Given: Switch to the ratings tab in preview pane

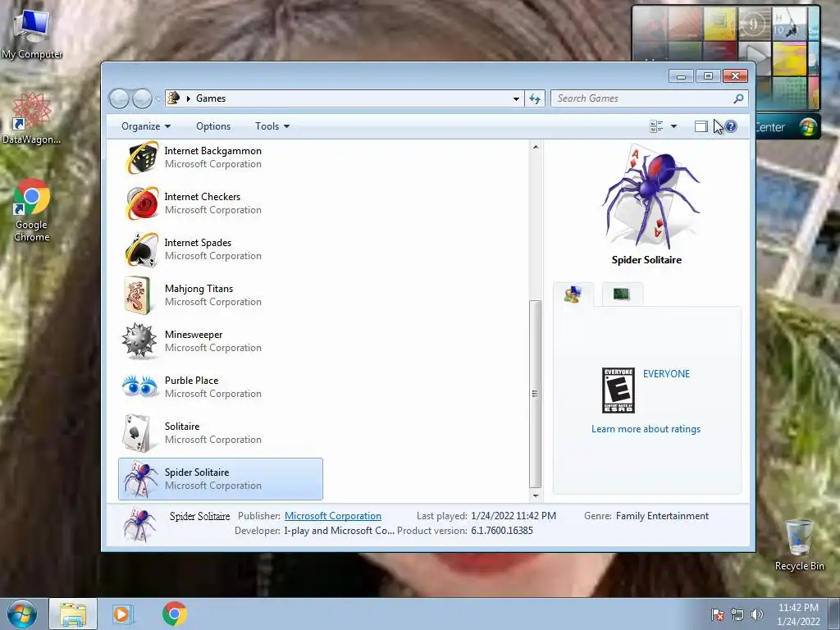Looking at the screenshot, I should click(x=573, y=294).
